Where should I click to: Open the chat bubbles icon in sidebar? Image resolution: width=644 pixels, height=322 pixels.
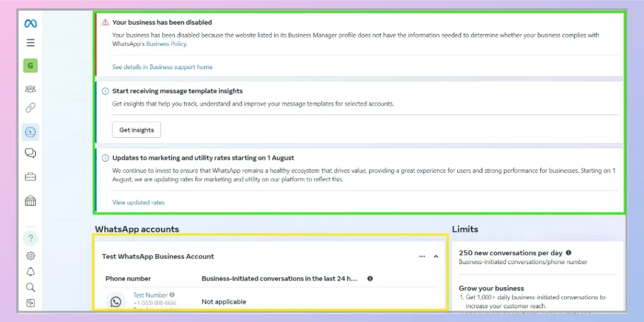pyautogui.click(x=30, y=153)
